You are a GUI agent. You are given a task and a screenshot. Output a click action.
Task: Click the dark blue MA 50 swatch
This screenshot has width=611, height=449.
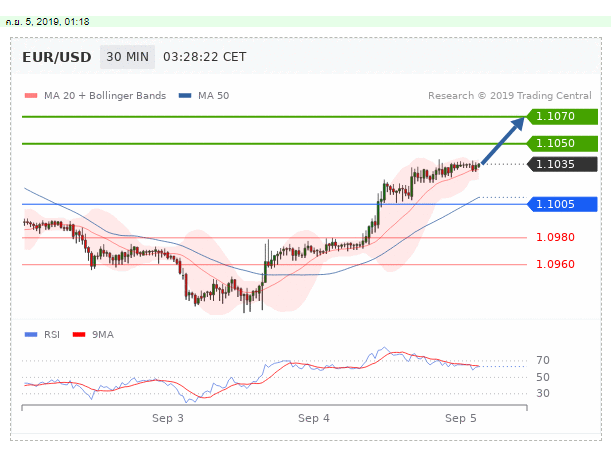(185, 95)
